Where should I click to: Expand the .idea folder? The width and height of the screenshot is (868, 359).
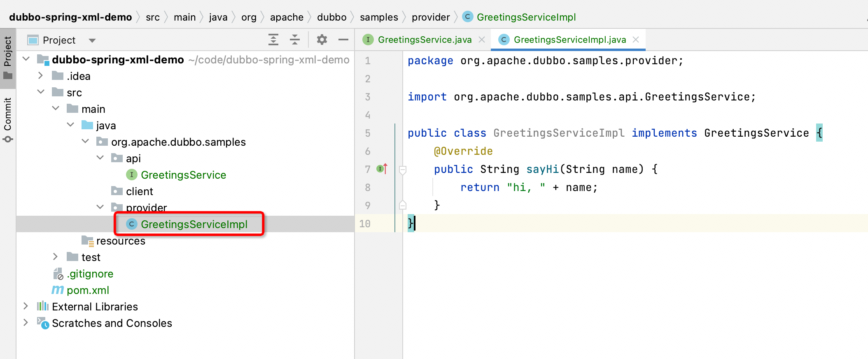point(40,76)
